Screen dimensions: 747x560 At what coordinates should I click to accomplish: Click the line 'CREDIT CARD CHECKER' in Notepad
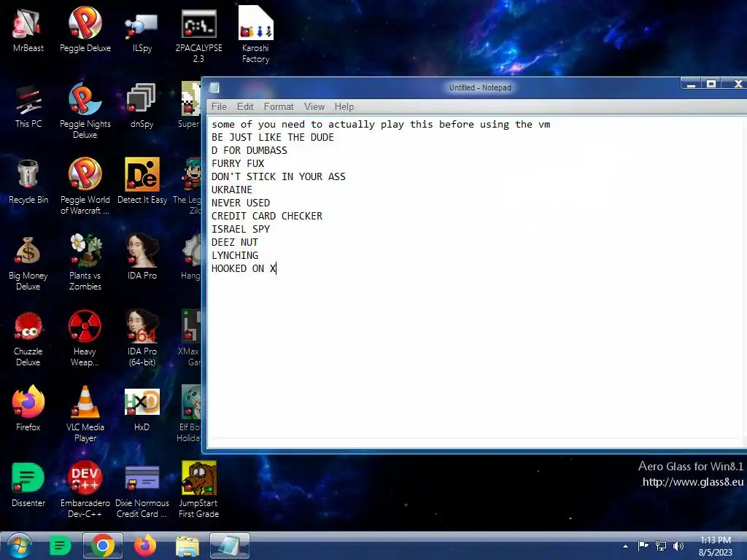pyautogui.click(x=267, y=216)
